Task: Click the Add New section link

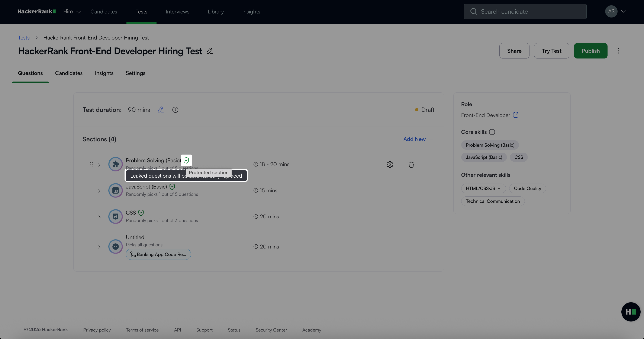Action: coord(418,139)
